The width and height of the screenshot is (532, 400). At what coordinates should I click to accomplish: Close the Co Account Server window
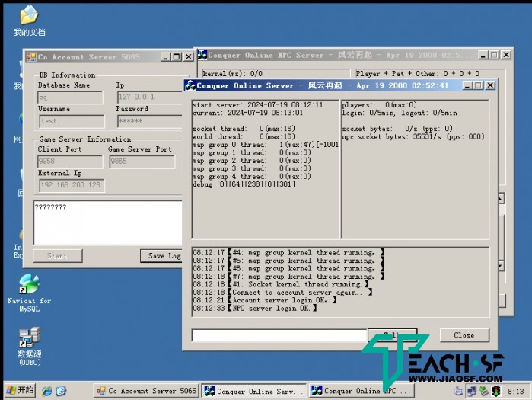click(189, 56)
